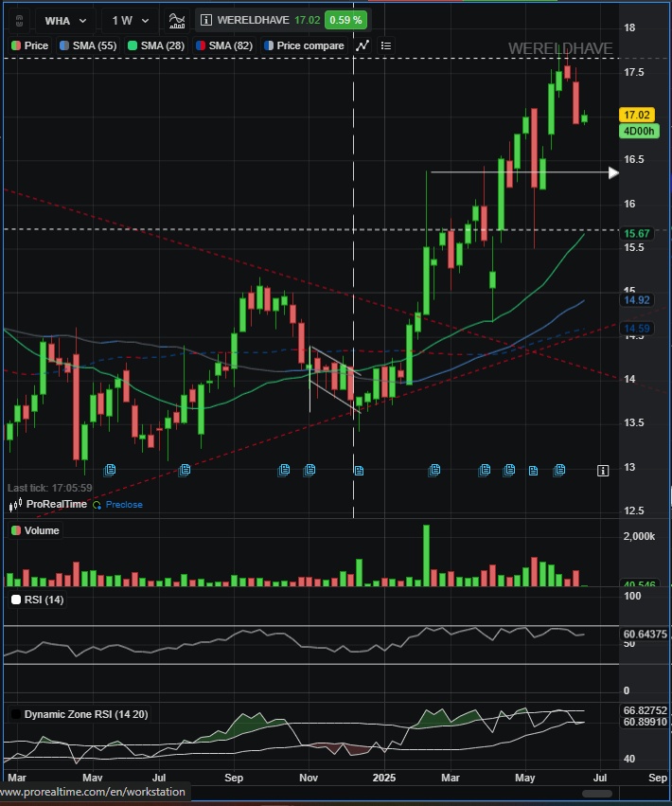Open Dynamic Zone RSI (14 20) label

tap(80, 714)
